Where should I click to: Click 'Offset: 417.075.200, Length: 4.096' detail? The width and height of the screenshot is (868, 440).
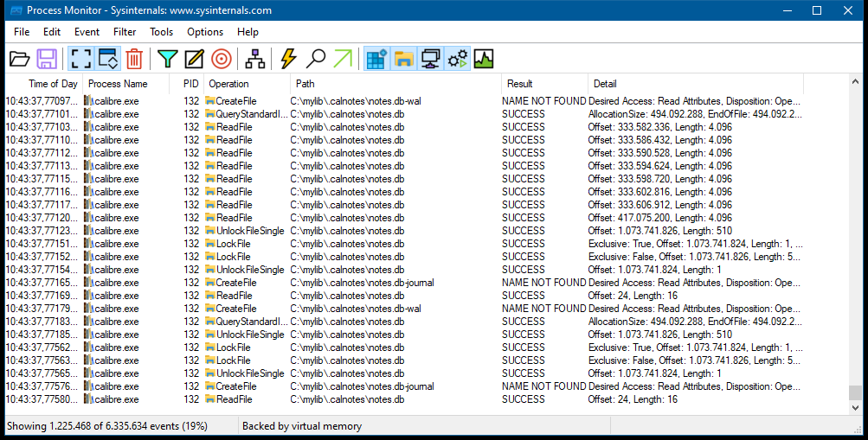click(659, 218)
